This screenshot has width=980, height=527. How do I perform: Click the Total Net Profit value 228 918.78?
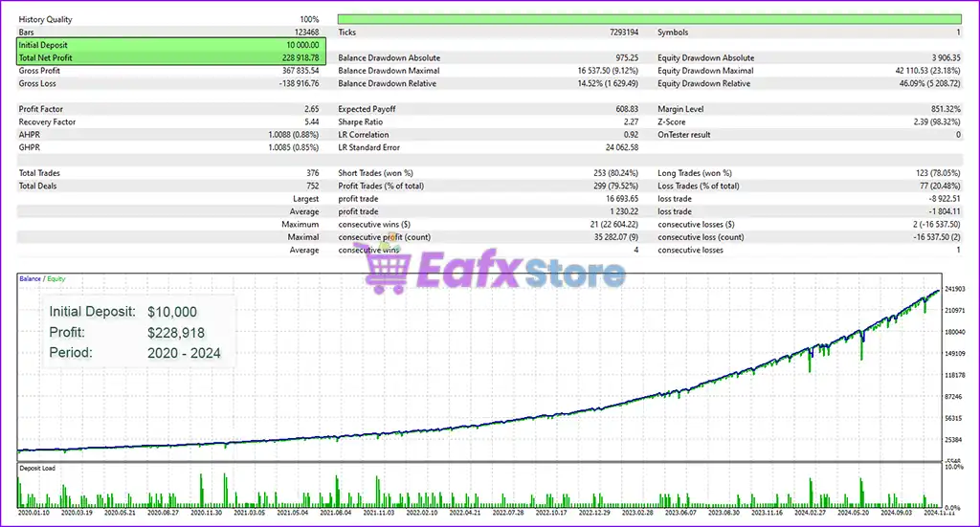click(301, 57)
